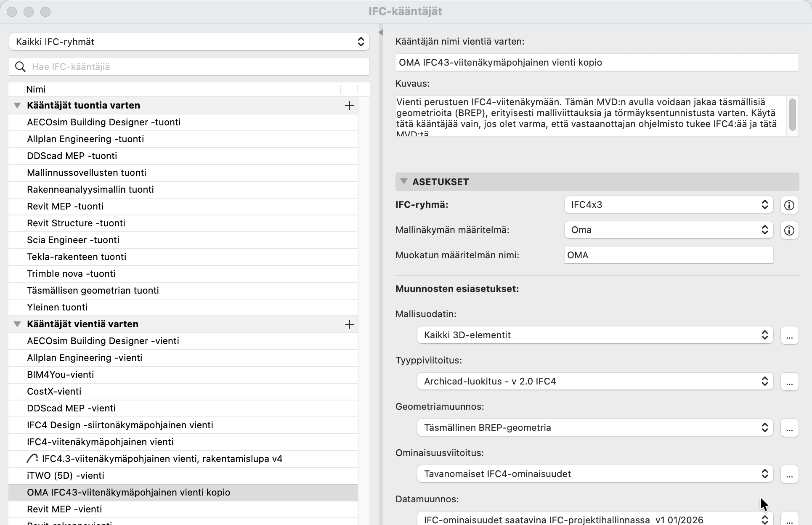Select Revit MEP -tuonti translator

tap(183, 207)
